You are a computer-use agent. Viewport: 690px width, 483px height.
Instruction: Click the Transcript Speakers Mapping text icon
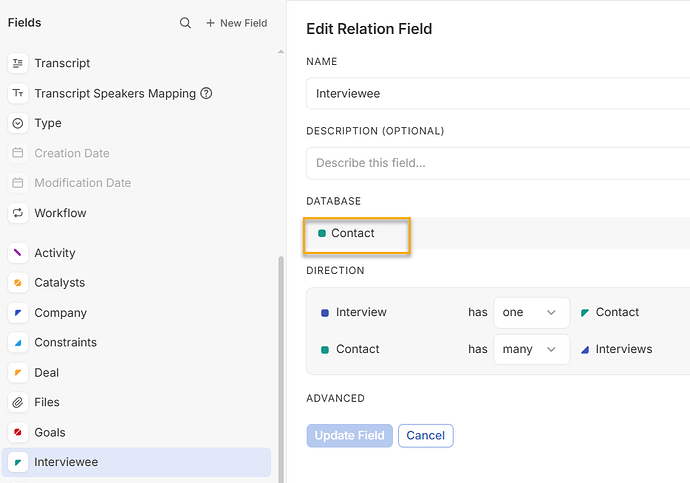(18, 93)
